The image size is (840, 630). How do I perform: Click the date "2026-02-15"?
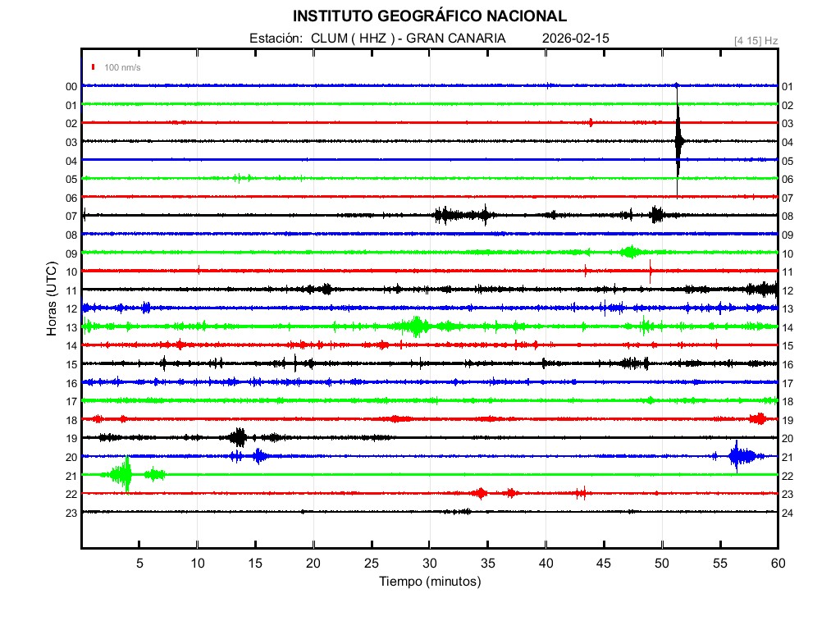576,39
